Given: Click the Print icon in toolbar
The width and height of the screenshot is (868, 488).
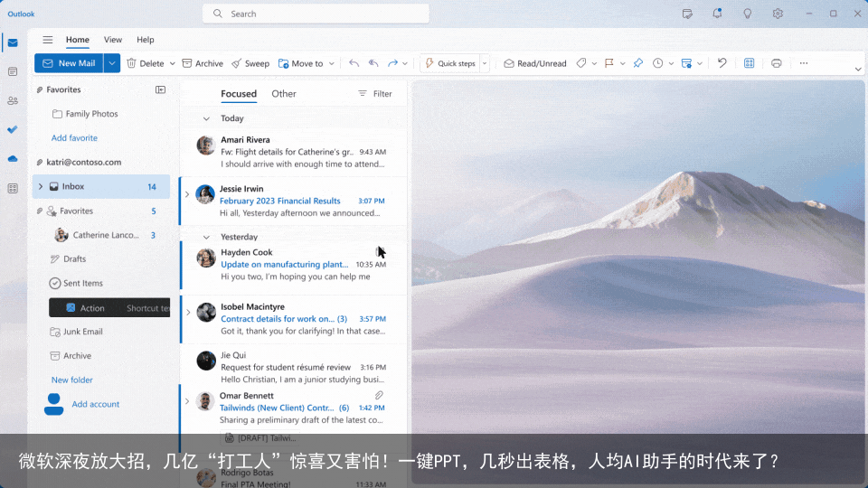Looking at the screenshot, I should coord(777,63).
